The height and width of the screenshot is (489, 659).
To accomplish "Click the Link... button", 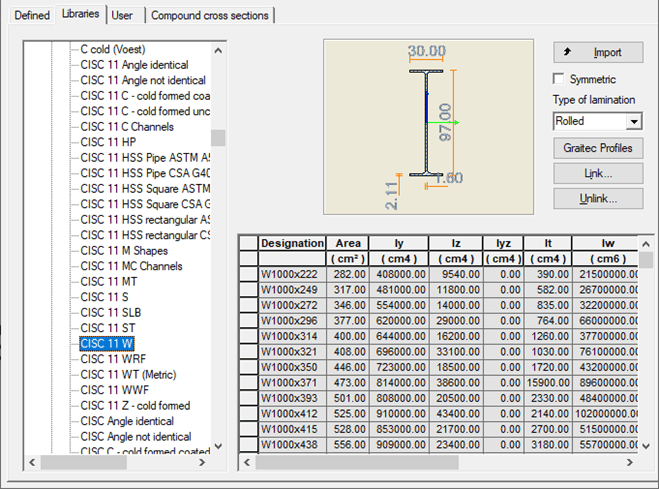I will tap(597, 173).
